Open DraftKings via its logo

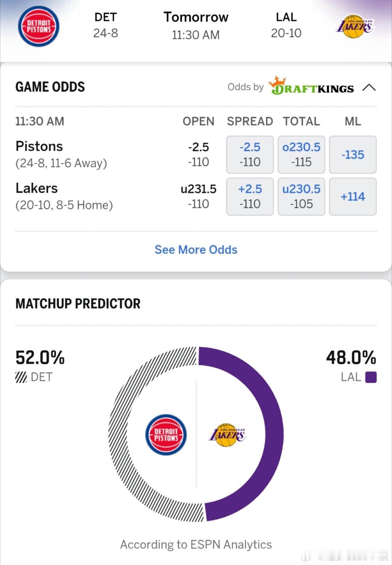(312, 87)
